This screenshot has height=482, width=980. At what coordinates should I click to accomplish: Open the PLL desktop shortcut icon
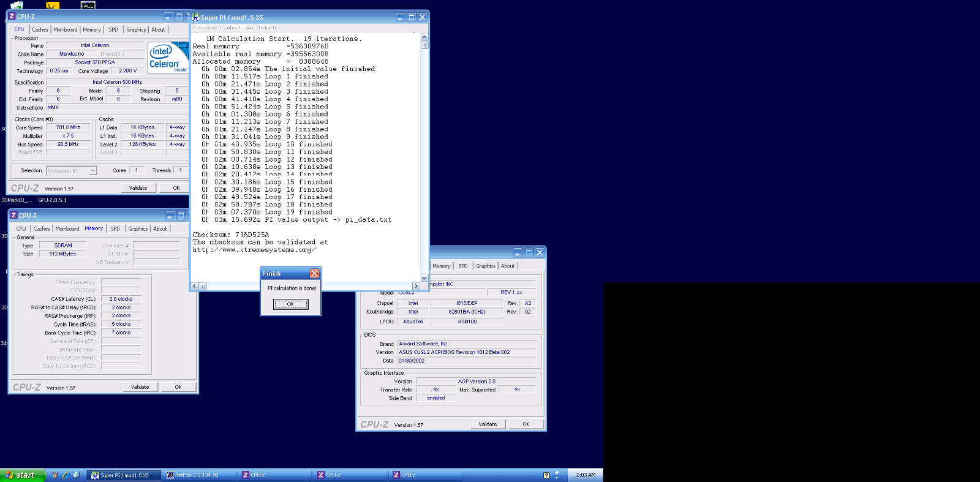[88, 5]
